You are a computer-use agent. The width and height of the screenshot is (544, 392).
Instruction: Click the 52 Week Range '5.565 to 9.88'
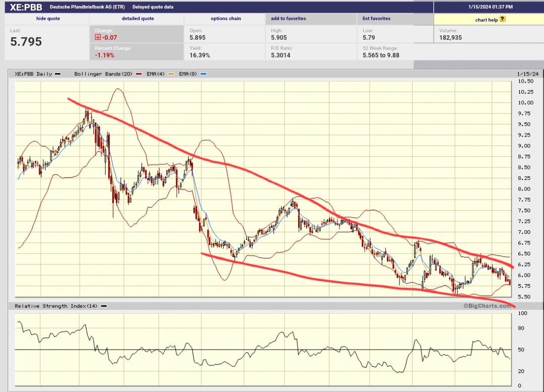[x=381, y=55]
